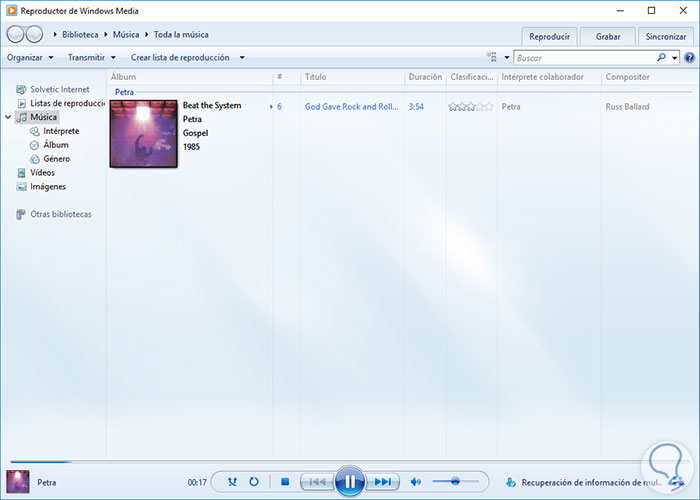Click the Russ Ballard composer cell
The image size is (700, 500).
point(627,107)
